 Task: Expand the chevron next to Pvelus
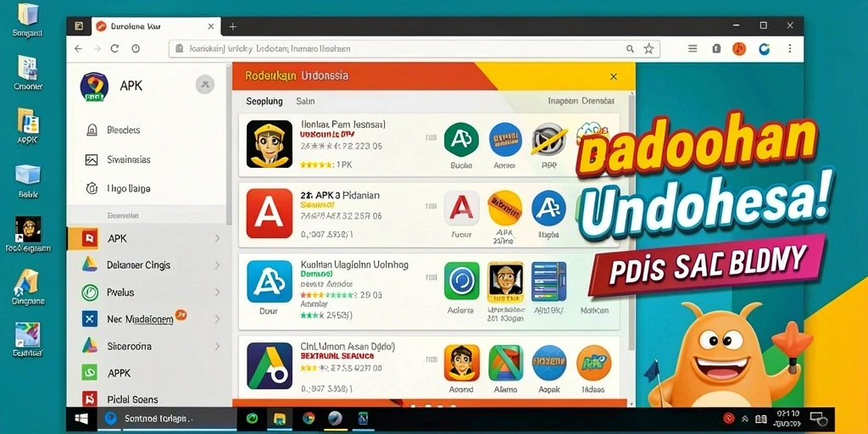tap(217, 292)
